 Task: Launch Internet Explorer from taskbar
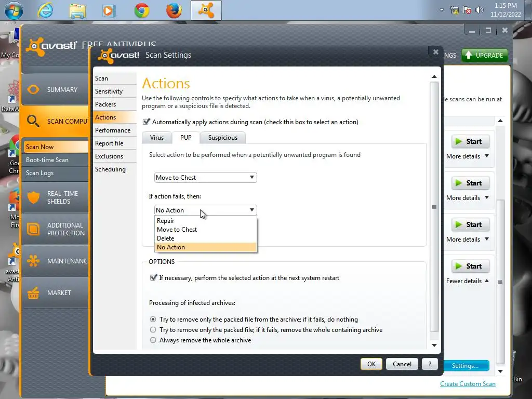(46, 10)
